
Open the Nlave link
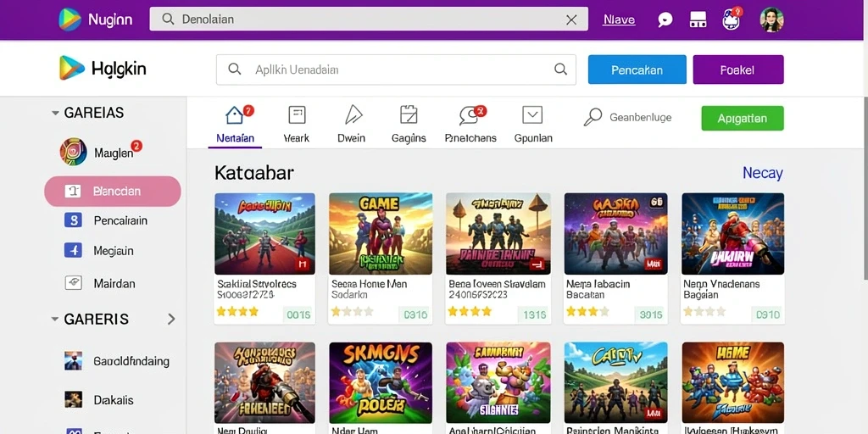[x=619, y=20]
